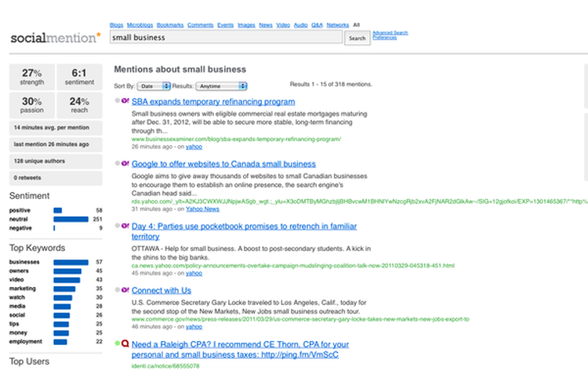Click the tips keyword
This screenshot has height=392, width=588.
click(14, 324)
